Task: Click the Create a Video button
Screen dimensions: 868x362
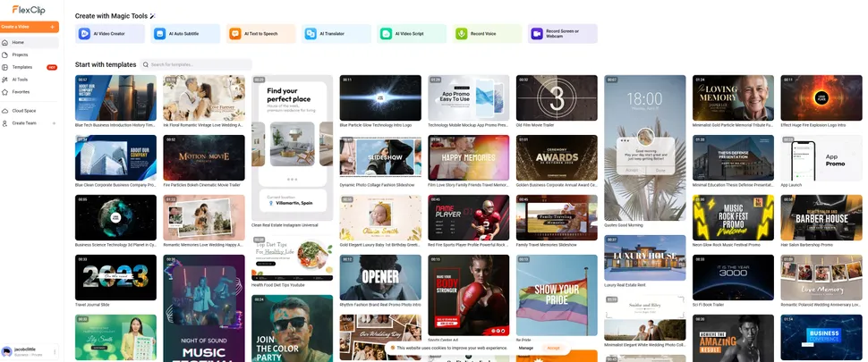Action: pyautogui.click(x=27, y=28)
